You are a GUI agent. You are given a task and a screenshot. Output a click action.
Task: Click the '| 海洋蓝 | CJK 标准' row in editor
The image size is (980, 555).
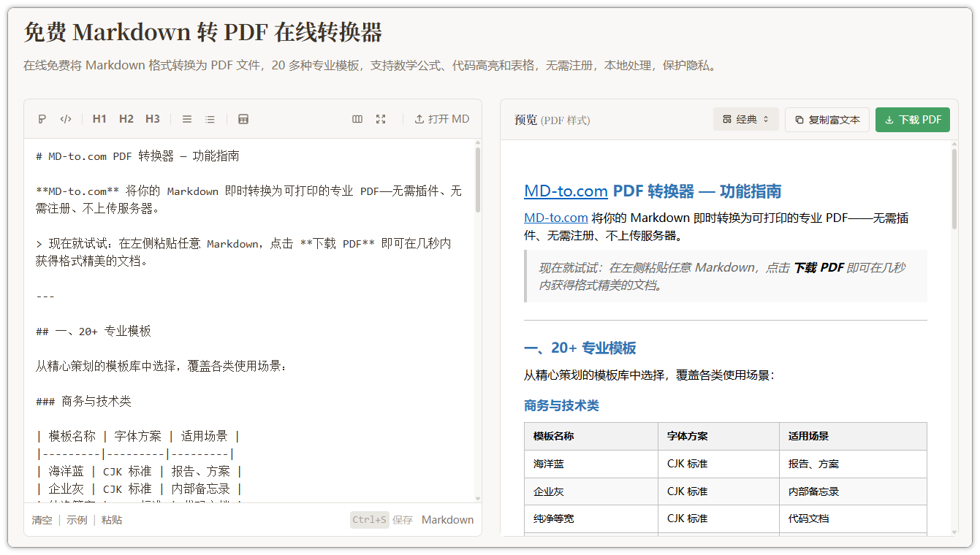139,472
